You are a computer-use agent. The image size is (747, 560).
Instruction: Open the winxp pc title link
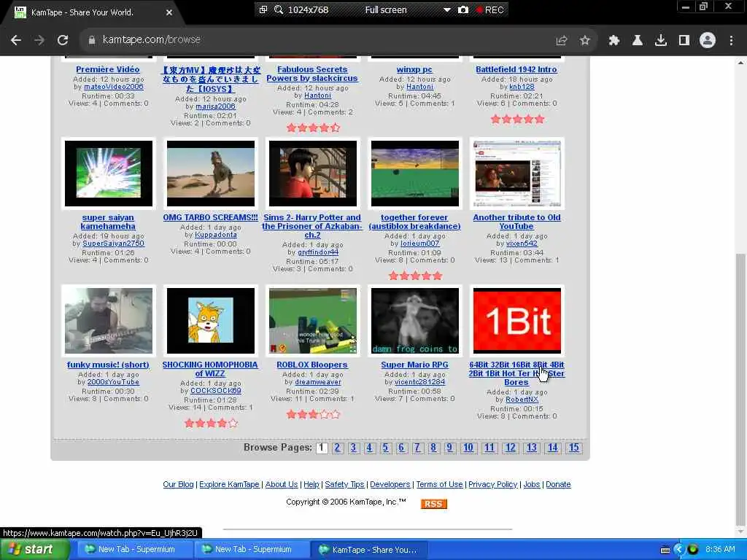pyautogui.click(x=414, y=69)
